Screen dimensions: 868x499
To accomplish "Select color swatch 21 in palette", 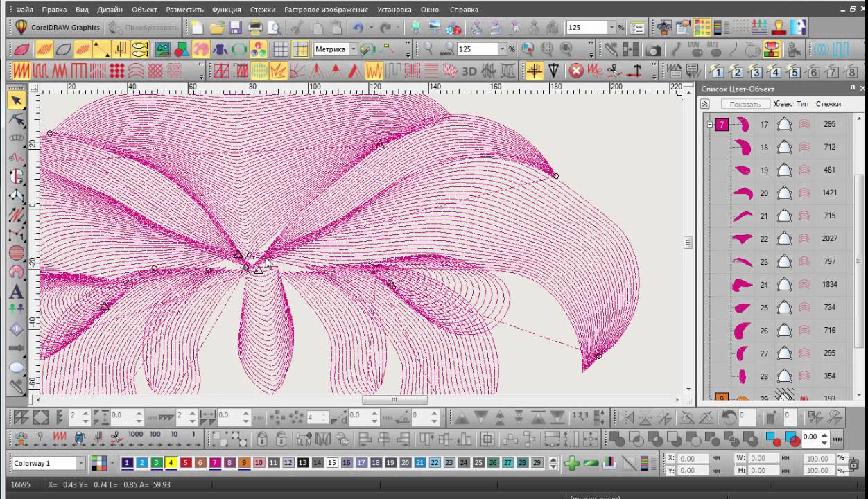I will click(x=419, y=463).
